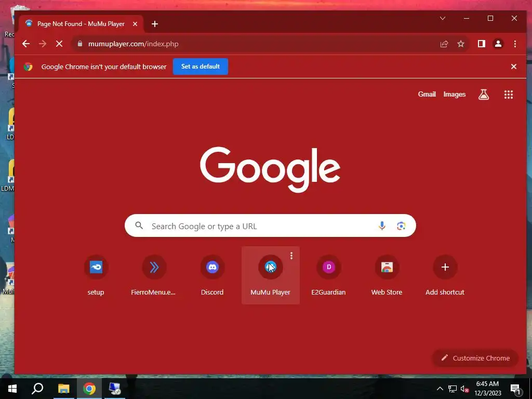The height and width of the screenshot is (399, 532).
Task: Open the Discord shortcut
Action: click(x=212, y=275)
